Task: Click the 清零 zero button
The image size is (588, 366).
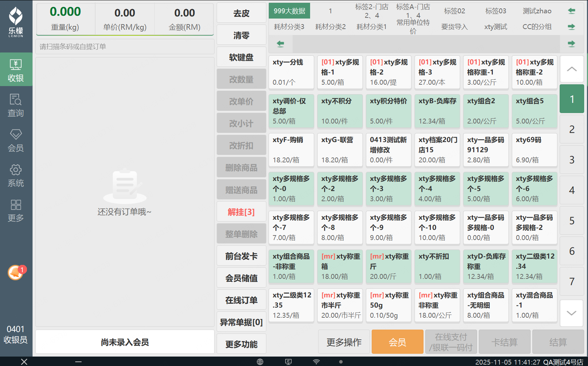Action: pyautogui.click(x=241, y=35)
